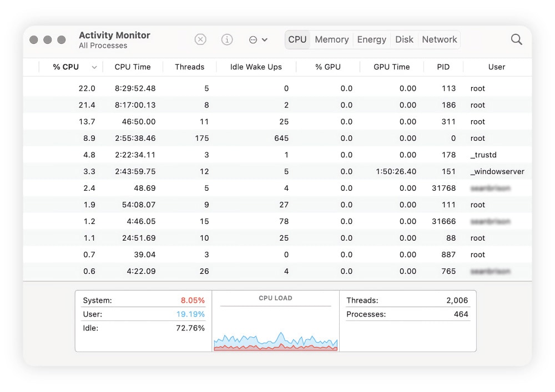Open search with the magnifying glass icon

[x=516, y=39]
